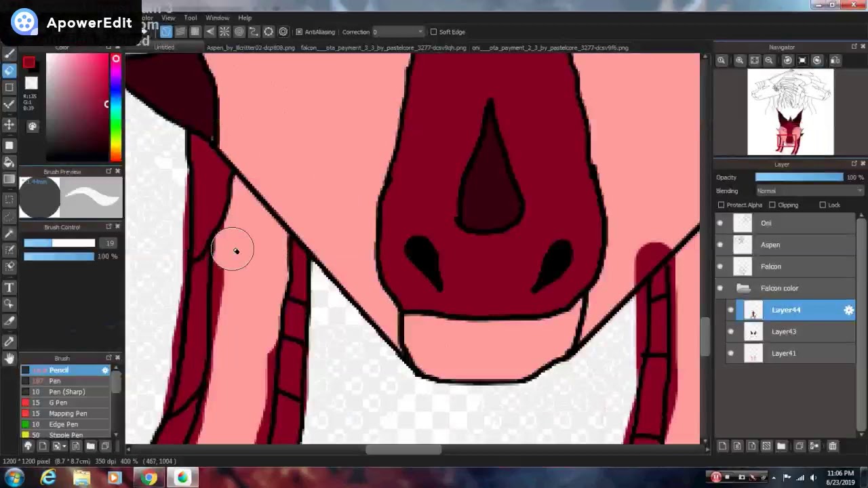The image size is (868, 488).
Task: Select the Text tool
Action: pyautogui.click(x=9, y=287)
